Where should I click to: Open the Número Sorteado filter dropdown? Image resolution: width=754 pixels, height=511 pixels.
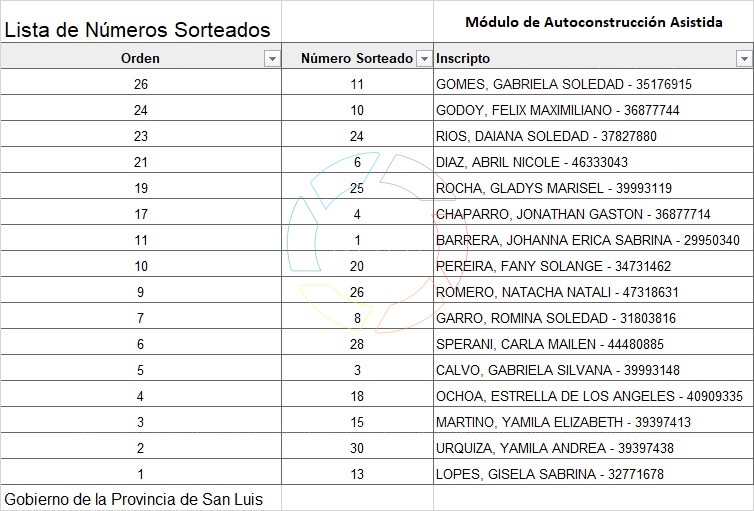tap(423, 59)
